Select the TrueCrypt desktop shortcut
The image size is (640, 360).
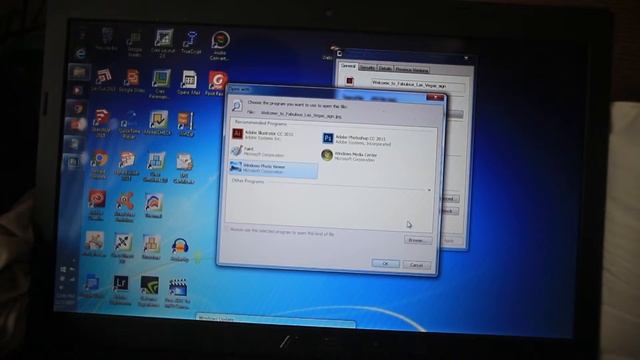click(191, 43)
